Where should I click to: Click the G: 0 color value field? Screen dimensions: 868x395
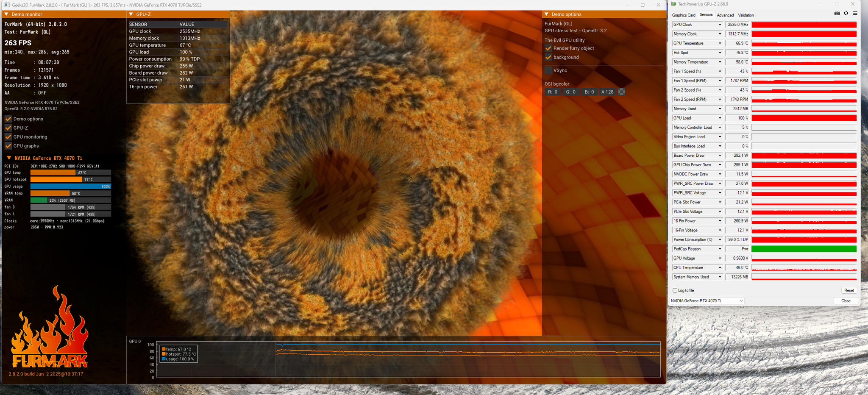(571, 92)
